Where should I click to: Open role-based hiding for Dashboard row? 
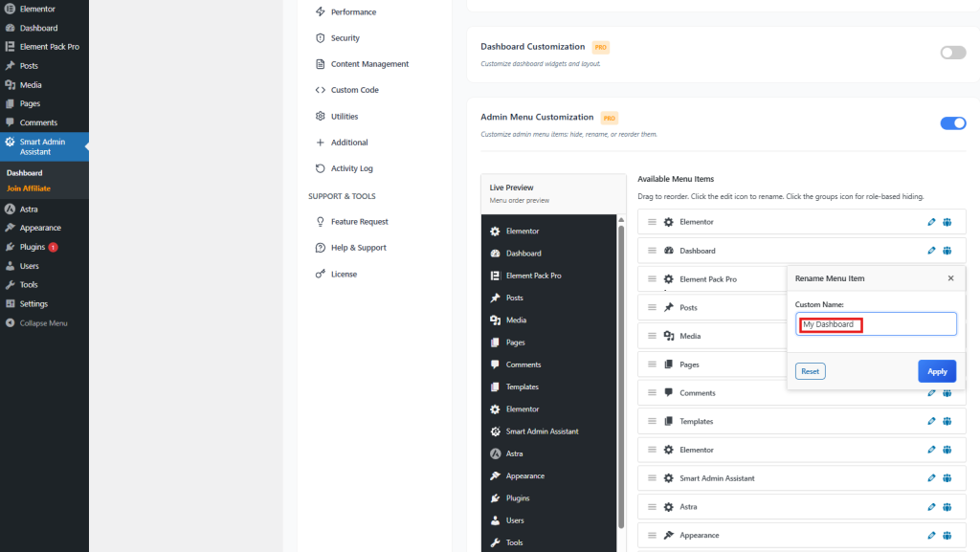(x=947, y=251)
